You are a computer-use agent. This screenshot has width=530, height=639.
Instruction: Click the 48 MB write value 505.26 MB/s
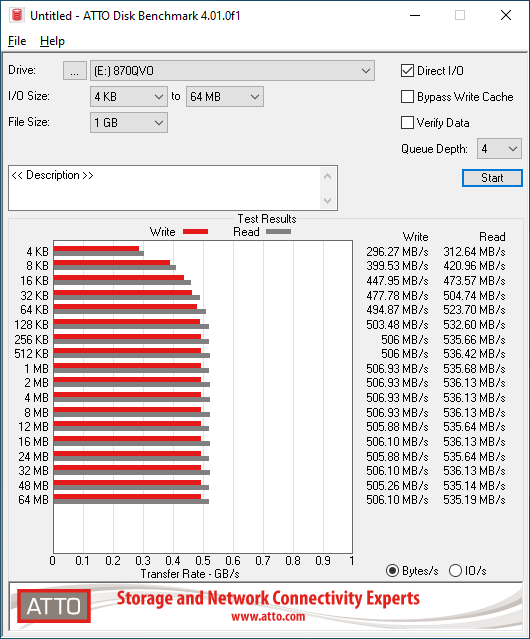[x=397, y=486]
